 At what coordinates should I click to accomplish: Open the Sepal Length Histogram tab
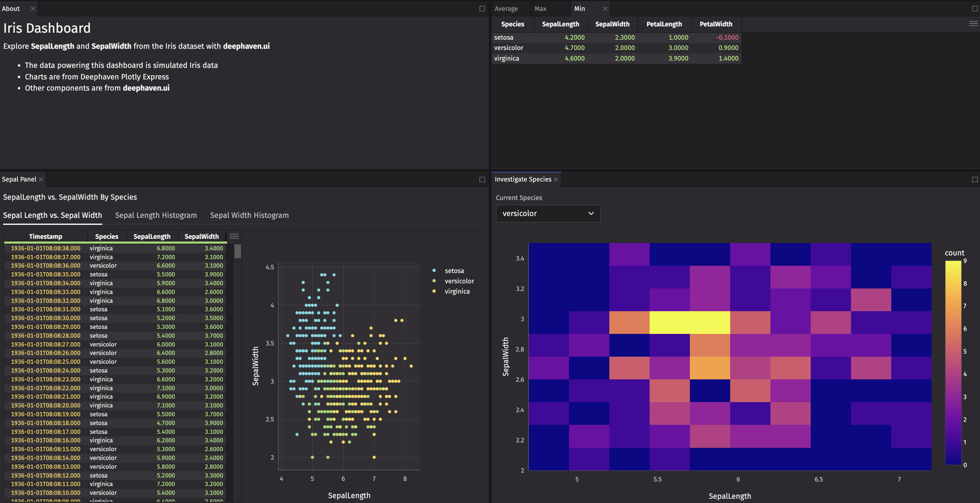click(x=156, y=215)
